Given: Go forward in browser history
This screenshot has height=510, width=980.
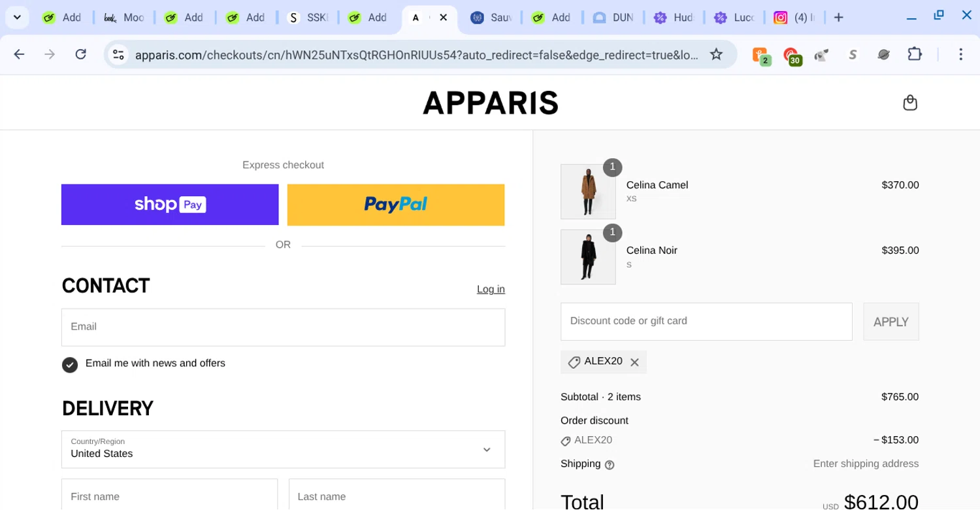Looking at the screenshot, I should pos(50,54).
